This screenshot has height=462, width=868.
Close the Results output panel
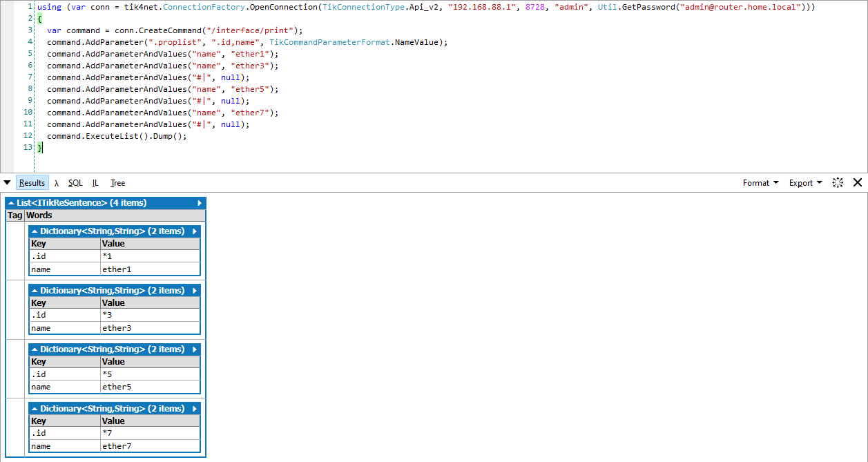(858, 182)
